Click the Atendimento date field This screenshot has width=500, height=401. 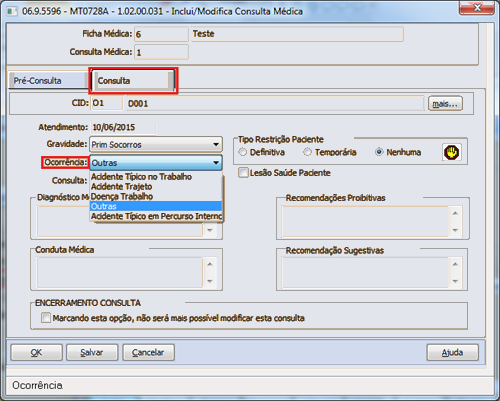[x=123, y=127]
